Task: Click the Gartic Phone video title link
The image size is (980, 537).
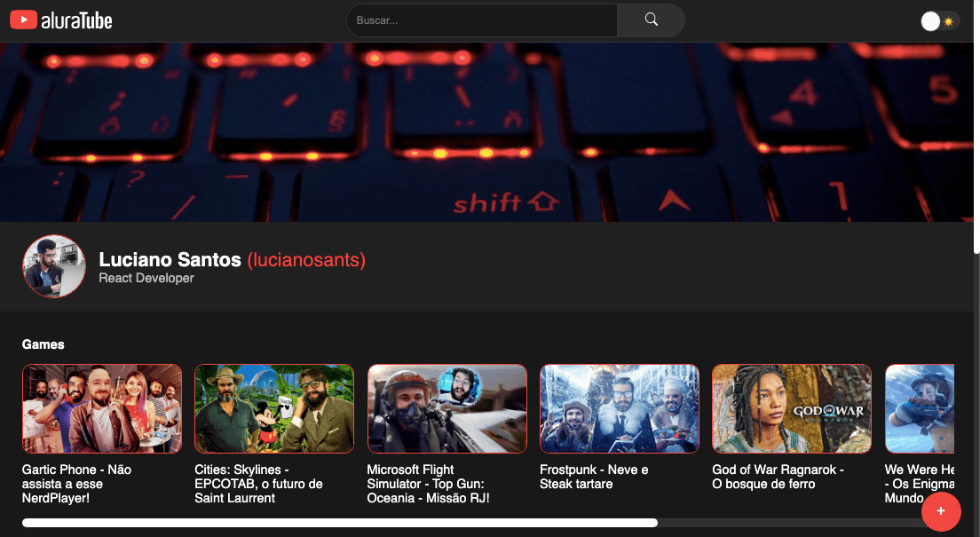Action: (x=76, y=484)
